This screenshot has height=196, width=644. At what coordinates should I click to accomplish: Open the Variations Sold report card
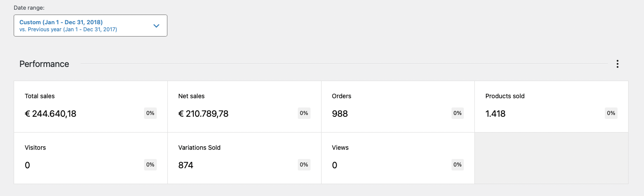(244, 158)
